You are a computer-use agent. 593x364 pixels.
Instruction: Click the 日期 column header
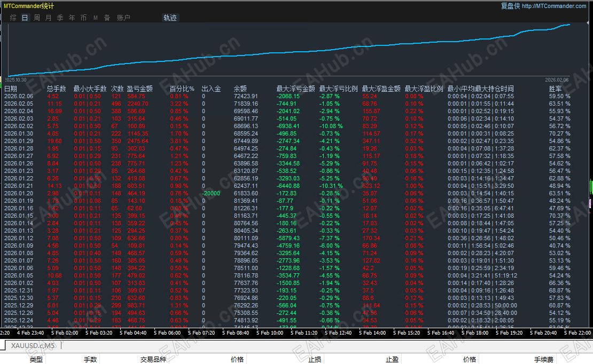(11, 89)
